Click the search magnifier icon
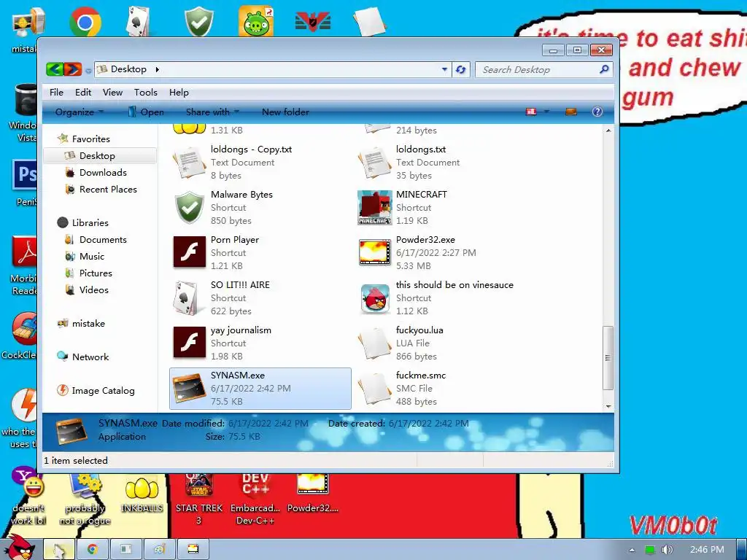Viewport: 747px width, 560px height. tap(604, 69)
